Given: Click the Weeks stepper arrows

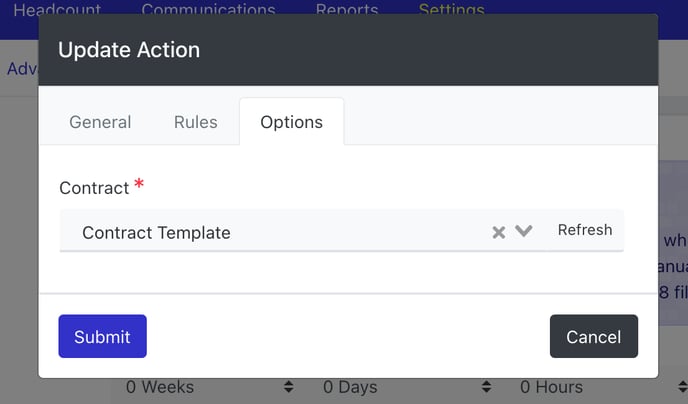Looking at the screenshot, I should [x=288, y=386].
